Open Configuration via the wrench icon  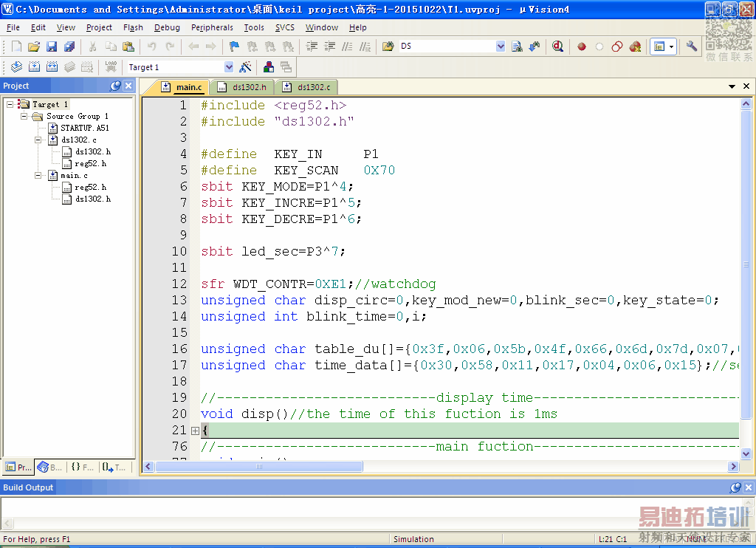point(692,47)
